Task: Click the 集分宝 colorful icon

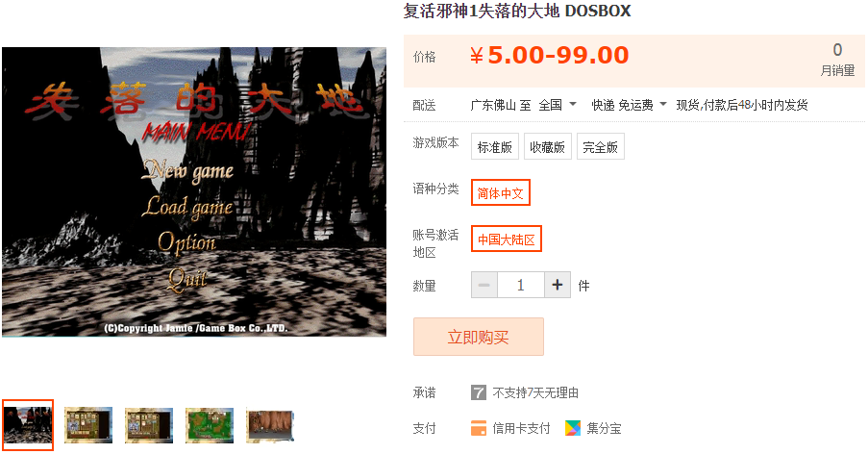Action: pyautogui.click(x=573, y=428)
